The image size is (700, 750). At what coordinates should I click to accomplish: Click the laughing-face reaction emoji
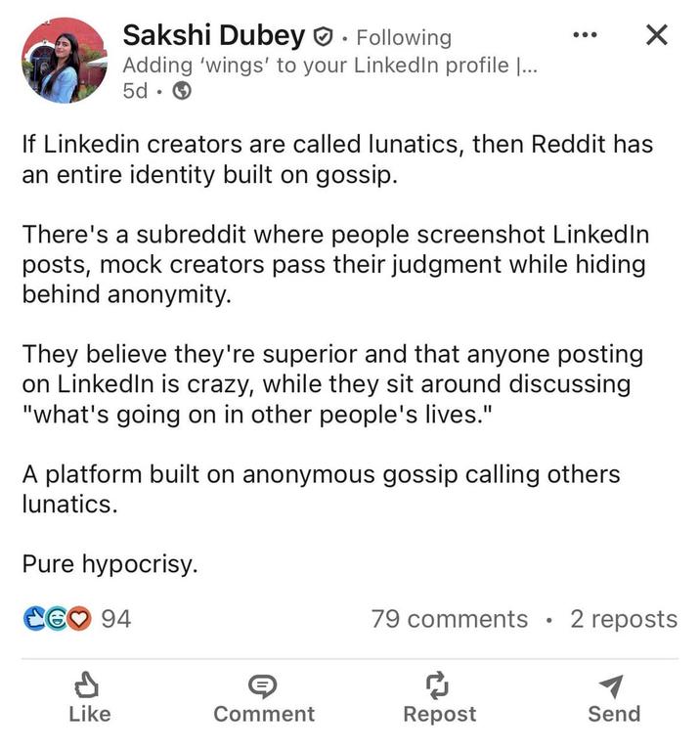click(x=57, y=619)
